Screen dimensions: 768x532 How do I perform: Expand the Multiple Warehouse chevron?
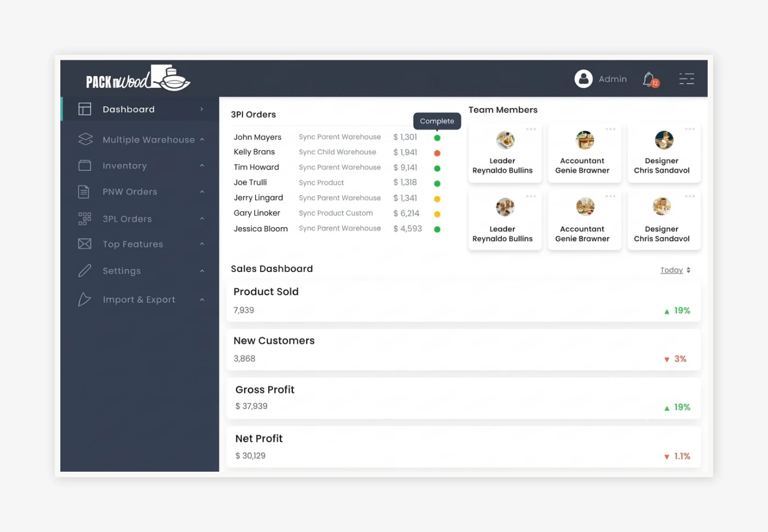point(202,139)
